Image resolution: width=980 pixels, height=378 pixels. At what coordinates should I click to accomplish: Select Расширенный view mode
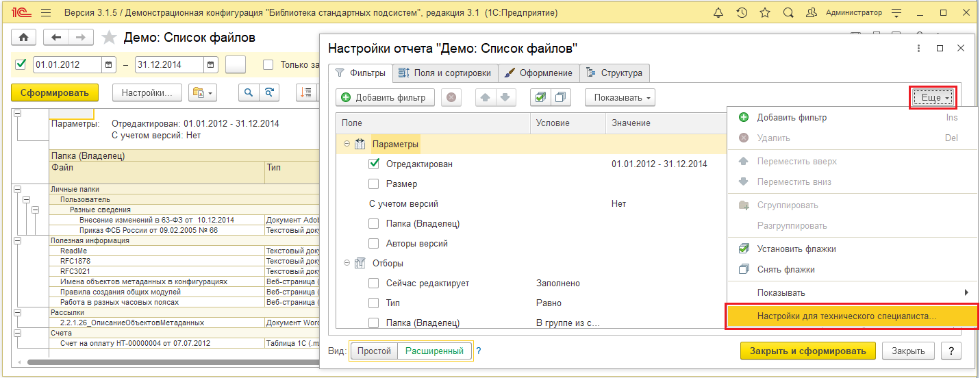click(434, 351)
